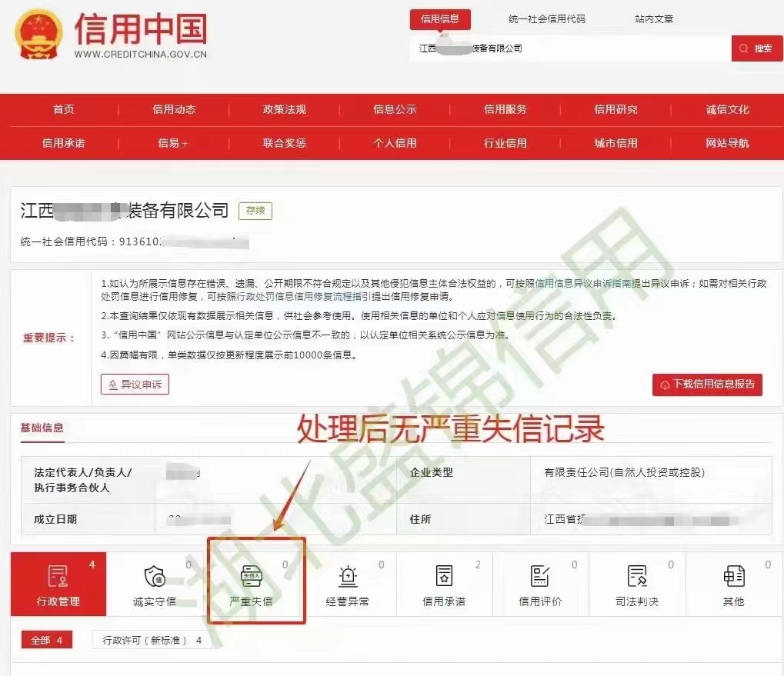This screenshot has height=676, width=784.
Task: Select the 行政许可（新标准）filter tag
Action: [152, 640]
